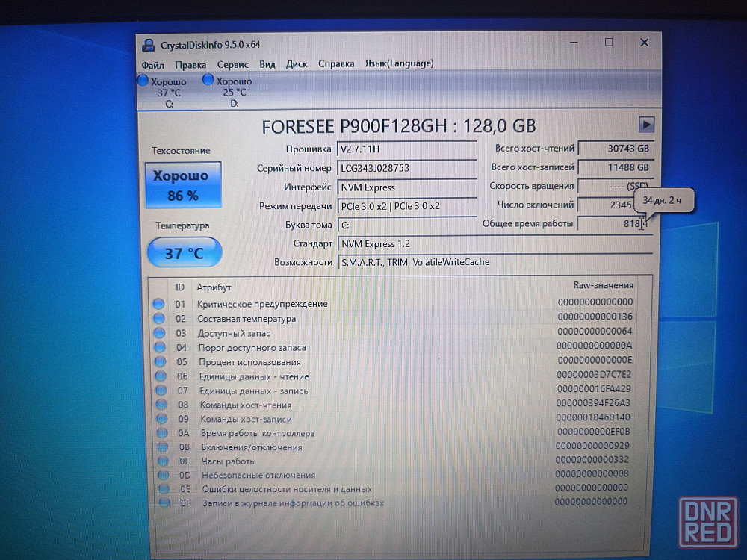This screenshot has width=747, height=560.
Task: Click the 37 °C temperature button
Action: point(185,252)
